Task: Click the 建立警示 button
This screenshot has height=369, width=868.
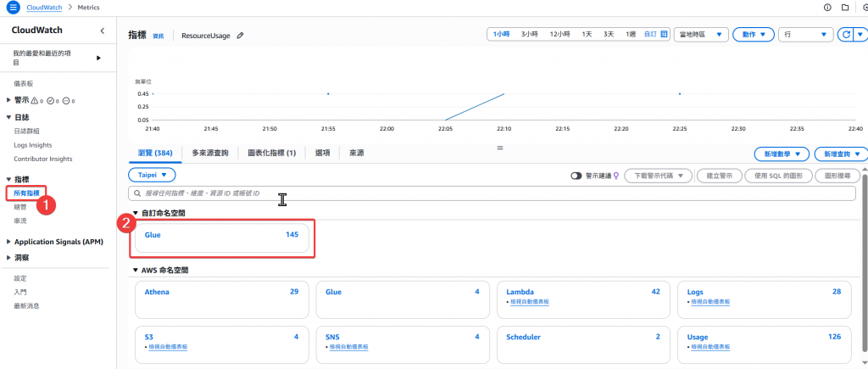Action: [719, 176]
